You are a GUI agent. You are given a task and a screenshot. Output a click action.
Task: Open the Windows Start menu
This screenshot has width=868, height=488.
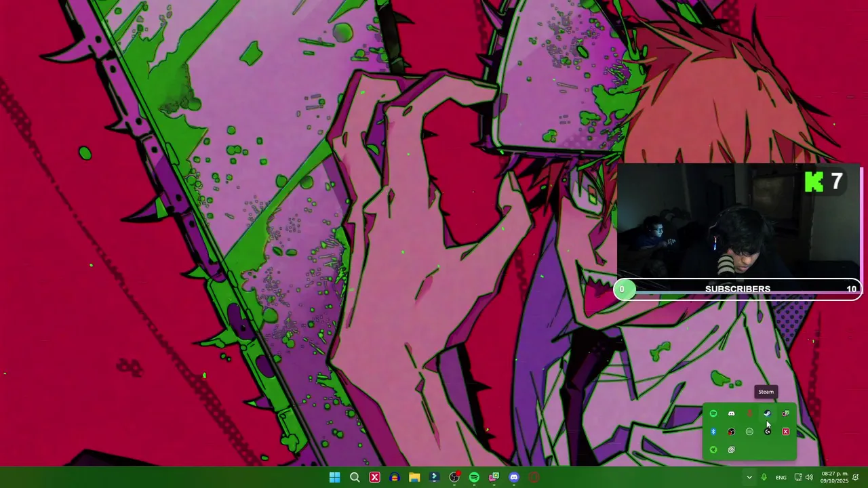pos(334,477)
